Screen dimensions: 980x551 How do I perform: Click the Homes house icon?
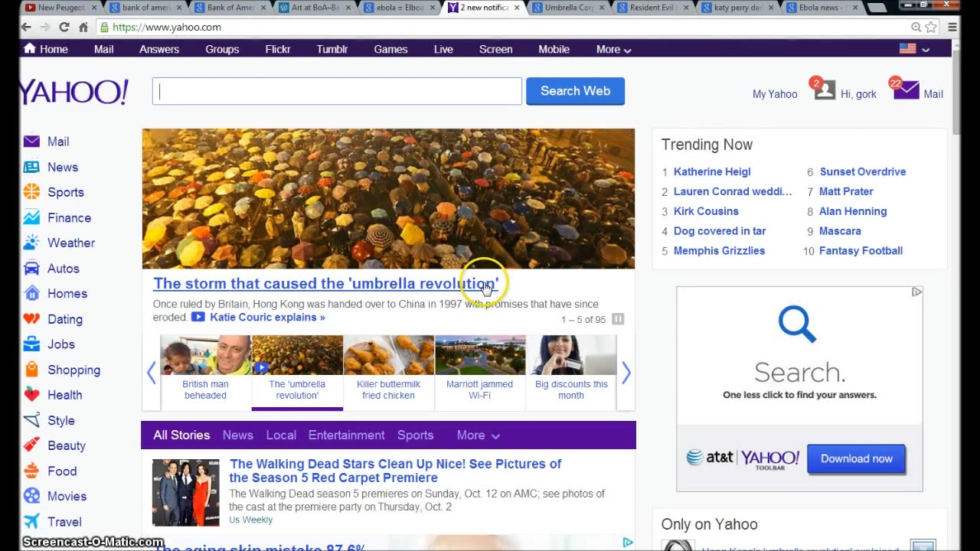coord(31,293)
